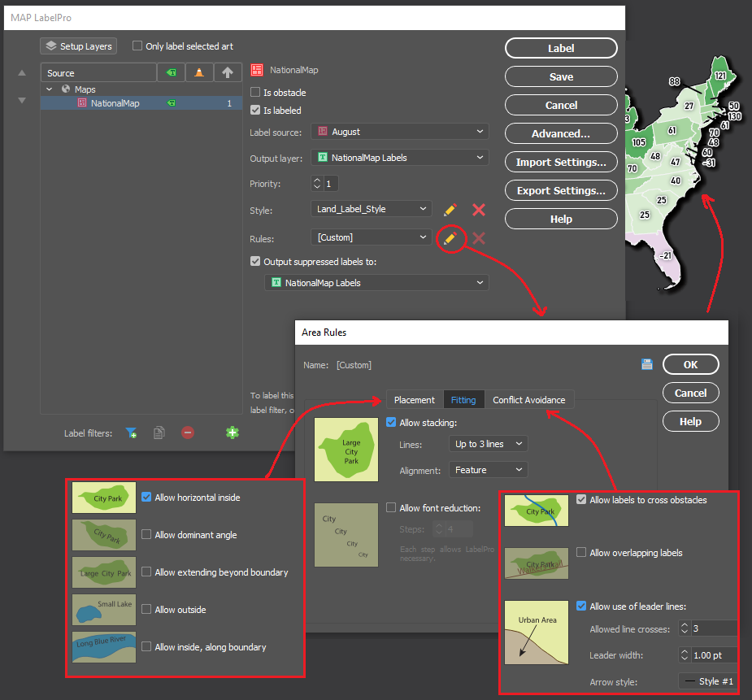Collapse the Maps tree node
Screen dimensions: 752x700
click(x=50, y=89)
